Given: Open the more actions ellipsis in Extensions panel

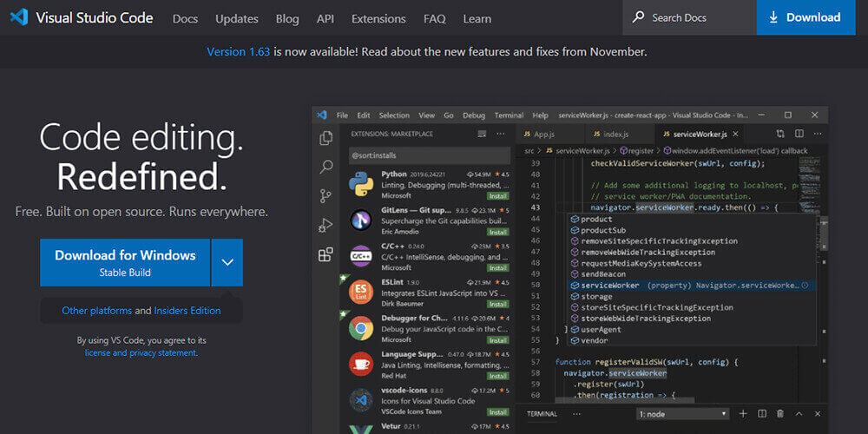Looking at the screenshot, I should [501, 134].
